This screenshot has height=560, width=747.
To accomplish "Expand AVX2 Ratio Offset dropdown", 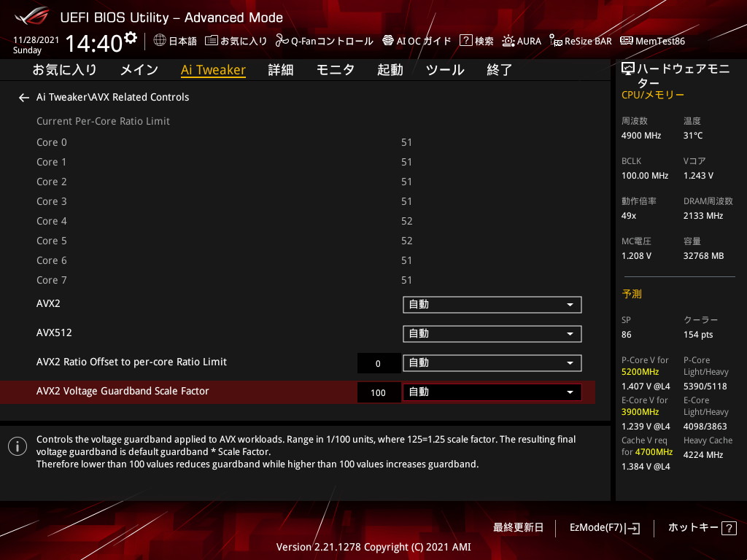I will (492, 363).
